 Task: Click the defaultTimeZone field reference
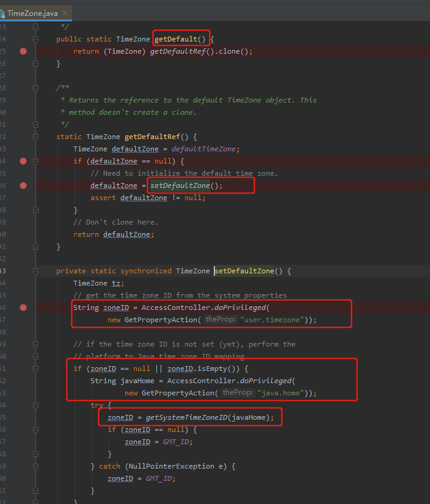coord(203,149)
